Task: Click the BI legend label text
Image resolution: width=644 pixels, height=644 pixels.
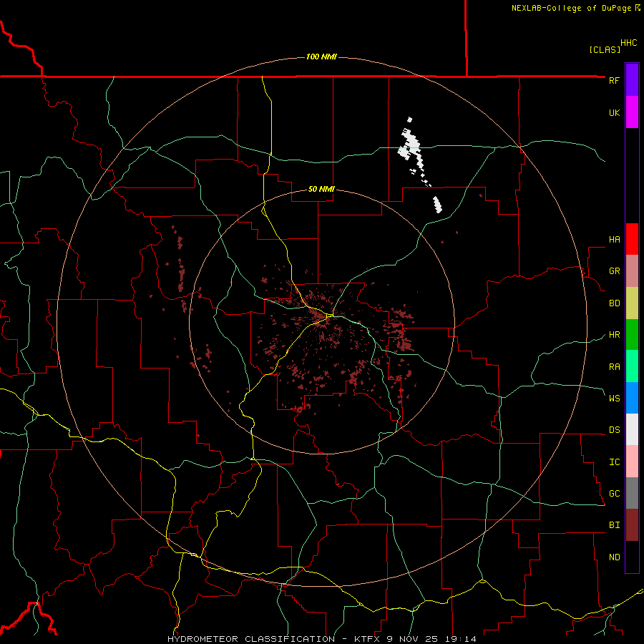Action: pos(615,525)
